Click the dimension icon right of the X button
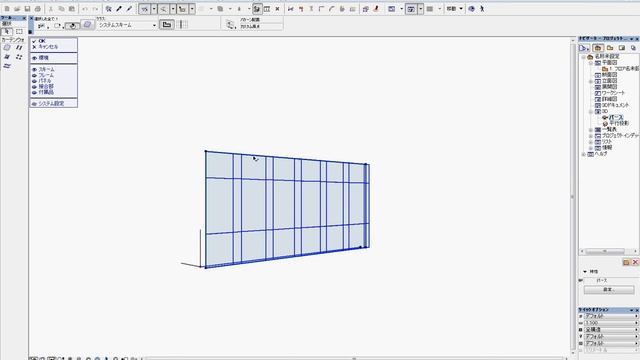 [x=291, y=9]
